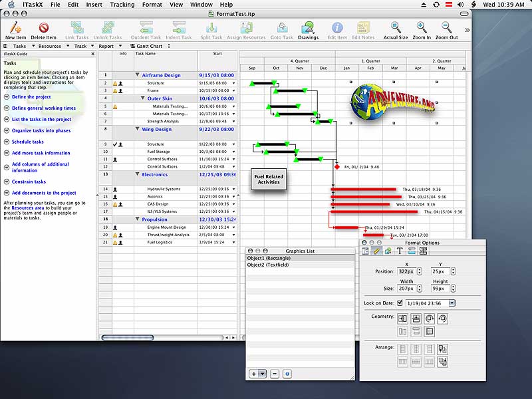532x399 pixels.
Task: Toggle the Lock on Date checkbox
Action: click(x=400, y=303)
